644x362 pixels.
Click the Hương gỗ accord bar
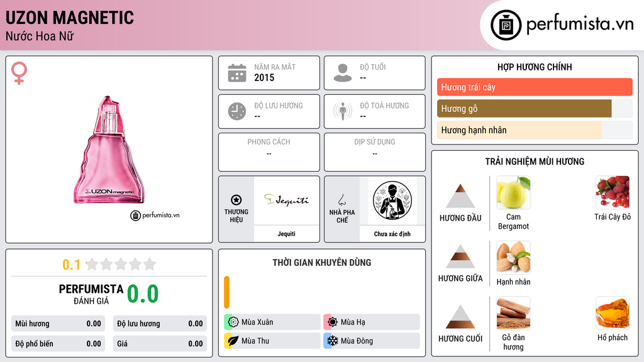(x=535, y=108)
